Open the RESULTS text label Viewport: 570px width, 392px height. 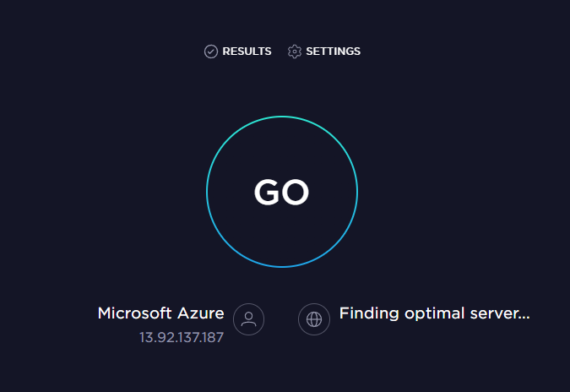247,52
